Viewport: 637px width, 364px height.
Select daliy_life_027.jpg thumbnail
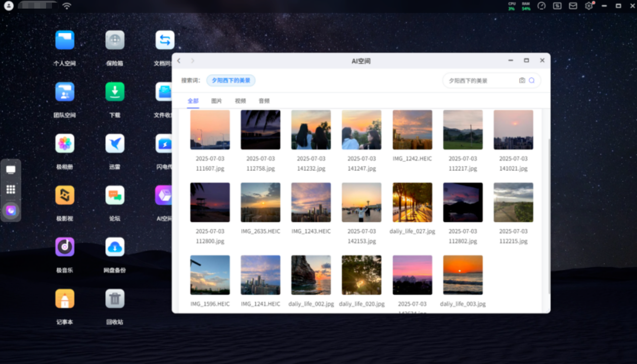point(412,202)
